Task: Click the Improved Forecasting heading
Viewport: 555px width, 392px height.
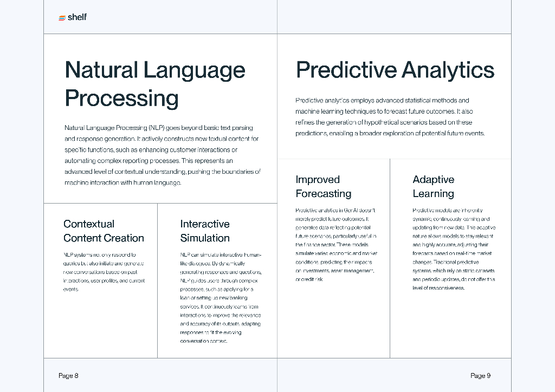Action: [323, 187]
